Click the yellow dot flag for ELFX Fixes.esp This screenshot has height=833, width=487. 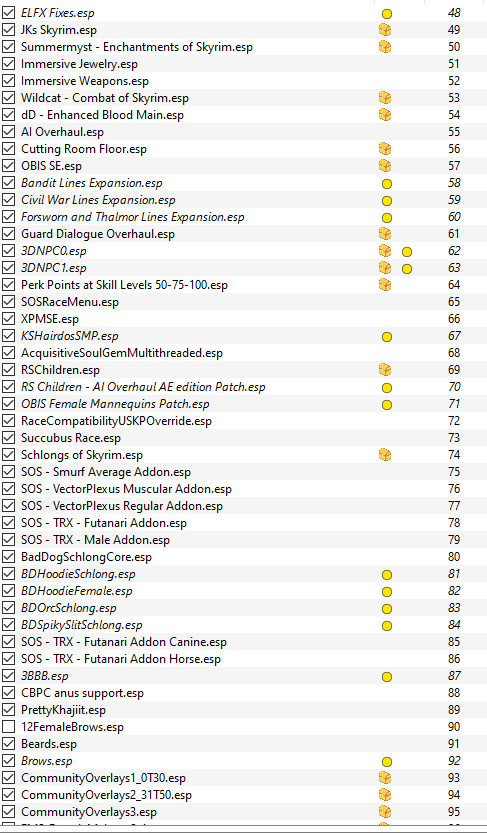[x=387, y=13]
